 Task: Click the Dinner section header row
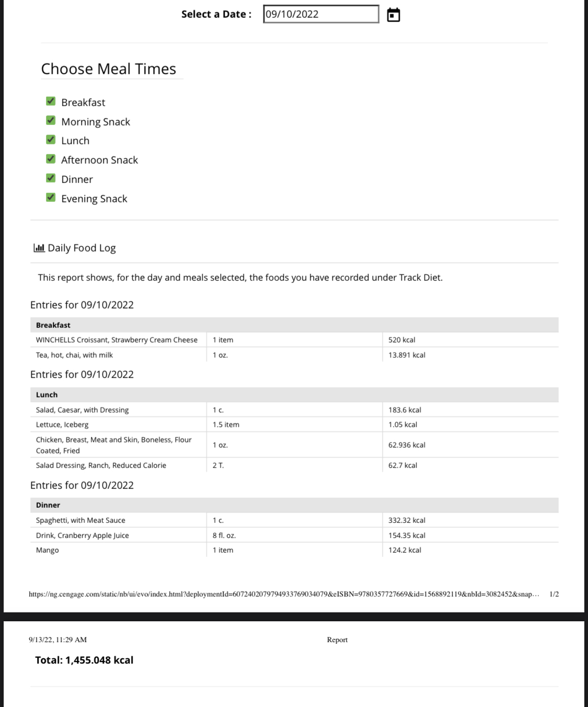coord(294,505)
